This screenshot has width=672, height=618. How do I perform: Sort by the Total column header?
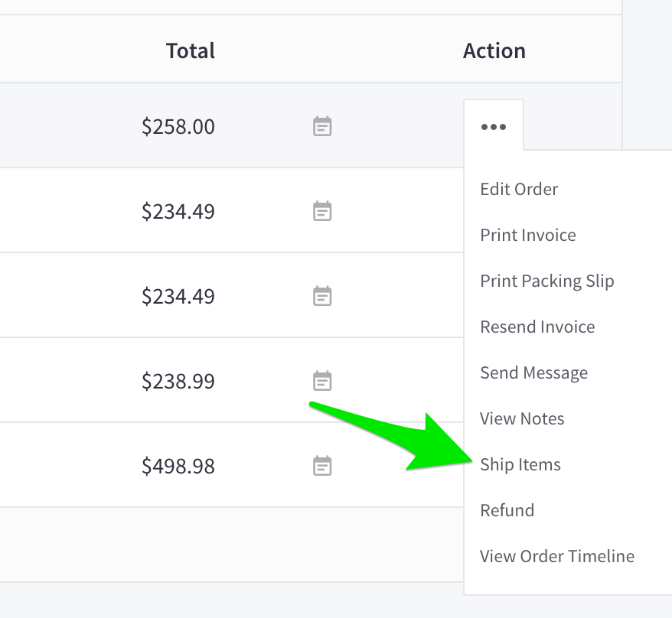click(x=190, y=51)
